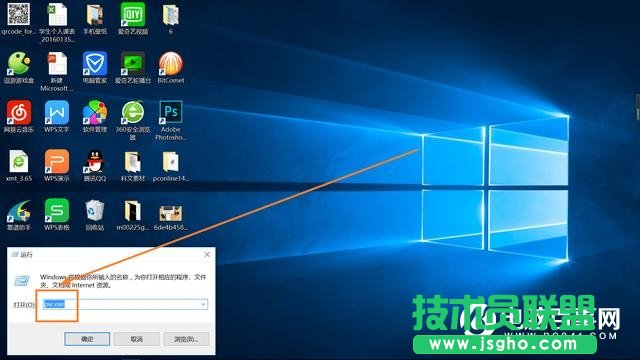Open the 新建 Microsoft PowerPoint file icon
Screen dimensions: 640x360
point(57,64)
